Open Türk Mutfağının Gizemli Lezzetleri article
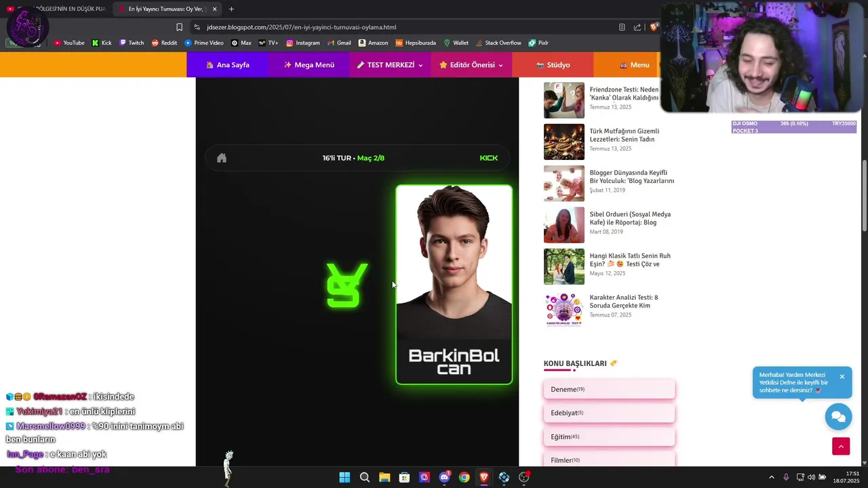Viewport: 868px width, 488px height. point(624,136)
